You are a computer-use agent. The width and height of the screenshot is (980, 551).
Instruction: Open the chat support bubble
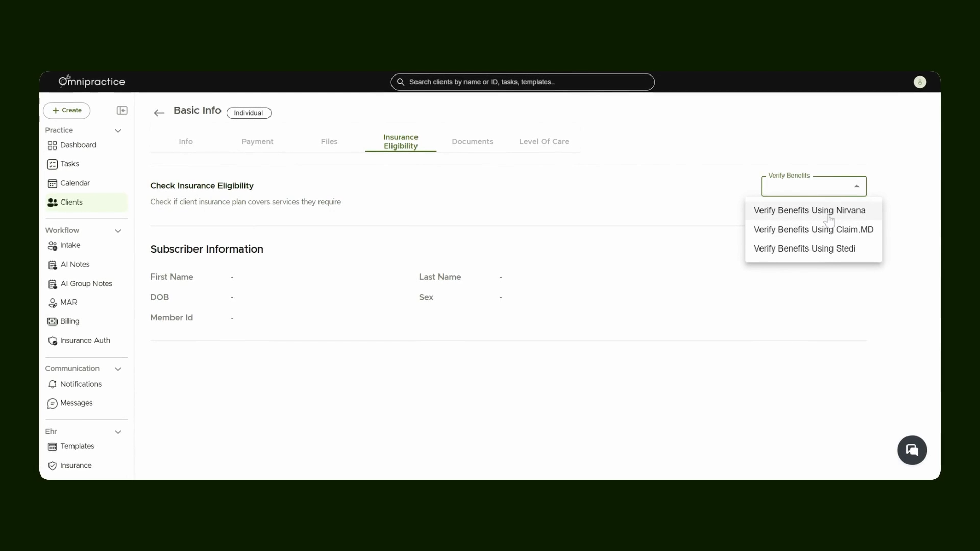point(912,450)
